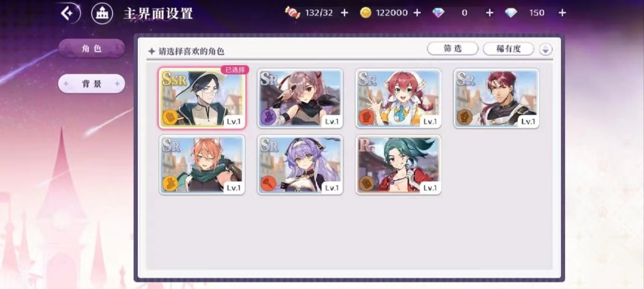
Task: Pick the R green-haired character card
Action: tap(398, 165)
